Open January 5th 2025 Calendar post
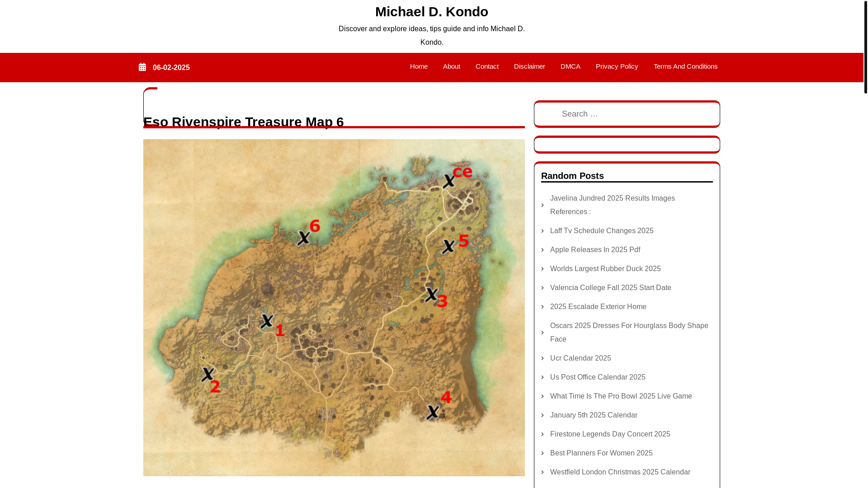The width and height of the screenshot is (868, 488). click(x=594, y=415)
